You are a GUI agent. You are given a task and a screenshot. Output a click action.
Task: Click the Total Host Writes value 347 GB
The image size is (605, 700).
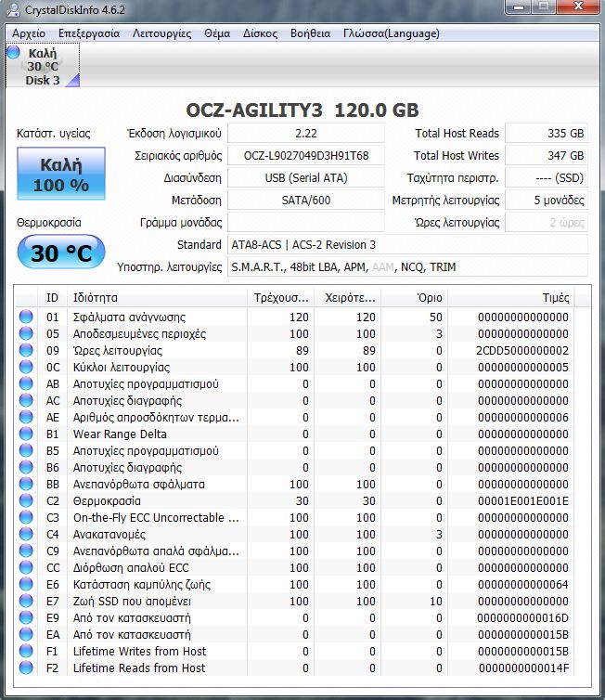click(x=547, y=155)
